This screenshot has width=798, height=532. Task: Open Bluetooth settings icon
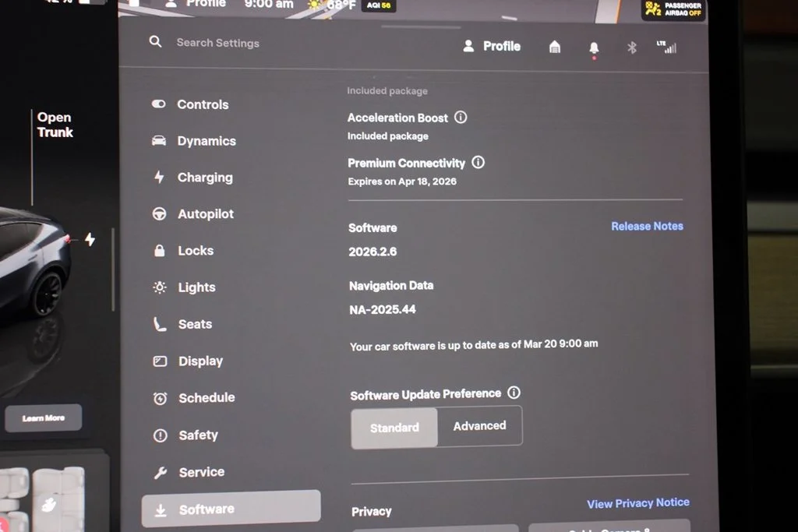pyautogui.click(x=631, y=48)
